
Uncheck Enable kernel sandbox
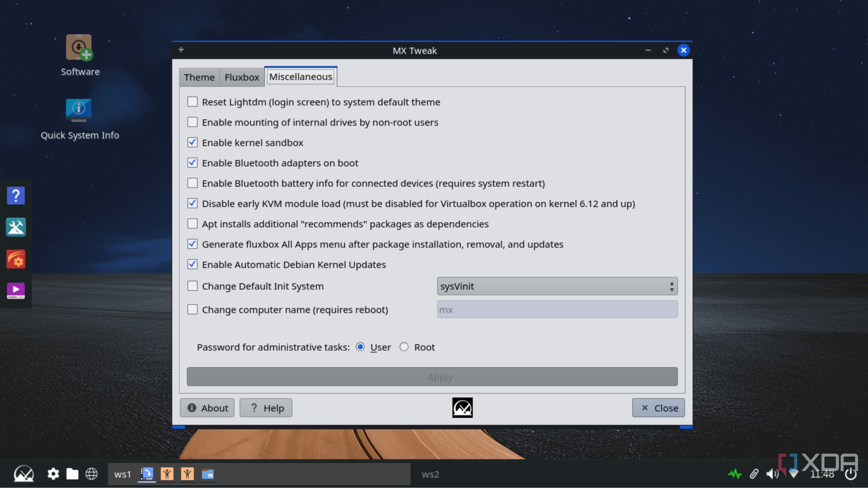[x=192, y=142]
